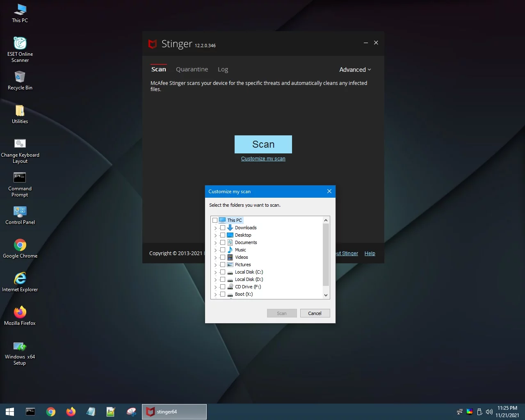
Task: Expand the Music tree node
Action: tap(215, 250)
